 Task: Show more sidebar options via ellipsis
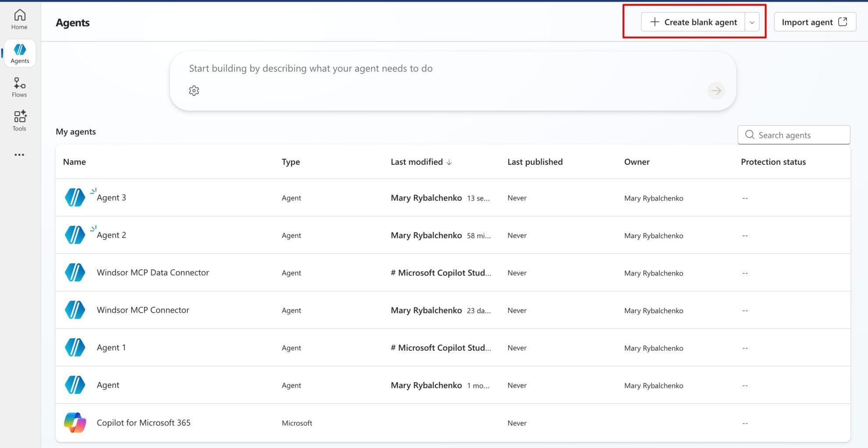pyautogui.click(x=19, y=155)
